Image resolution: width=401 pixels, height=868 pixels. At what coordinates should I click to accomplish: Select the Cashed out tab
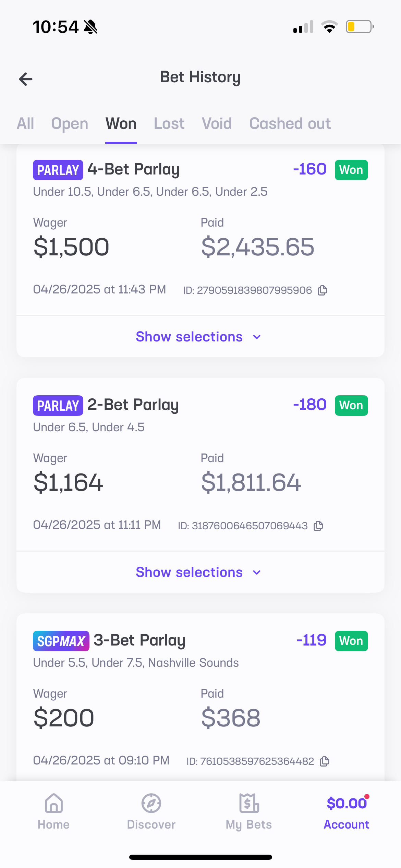point(290,123)
